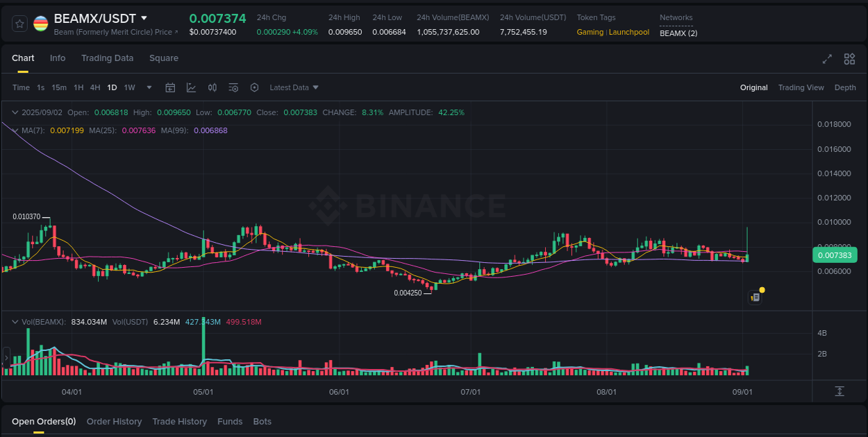Open the Latest Data dropdown
868x437 pixels.
coord(294,87)
